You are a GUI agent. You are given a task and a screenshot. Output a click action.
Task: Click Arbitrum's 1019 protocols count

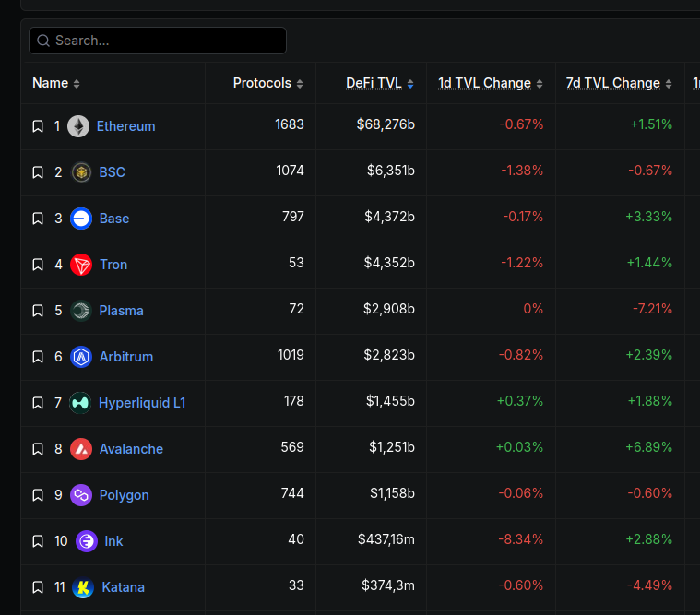[291, 355]
